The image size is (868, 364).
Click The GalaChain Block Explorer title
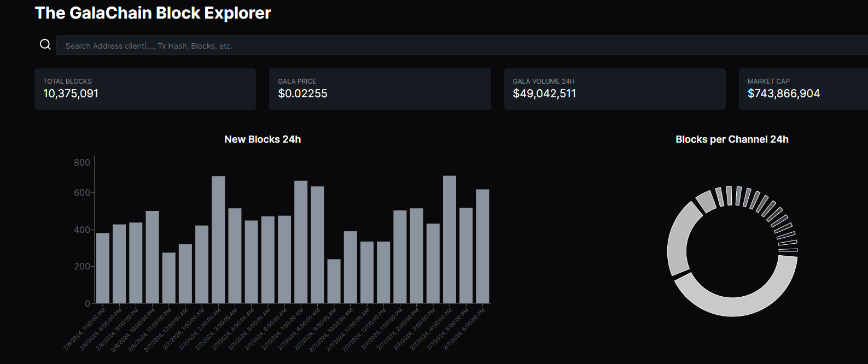pos(153,13)
